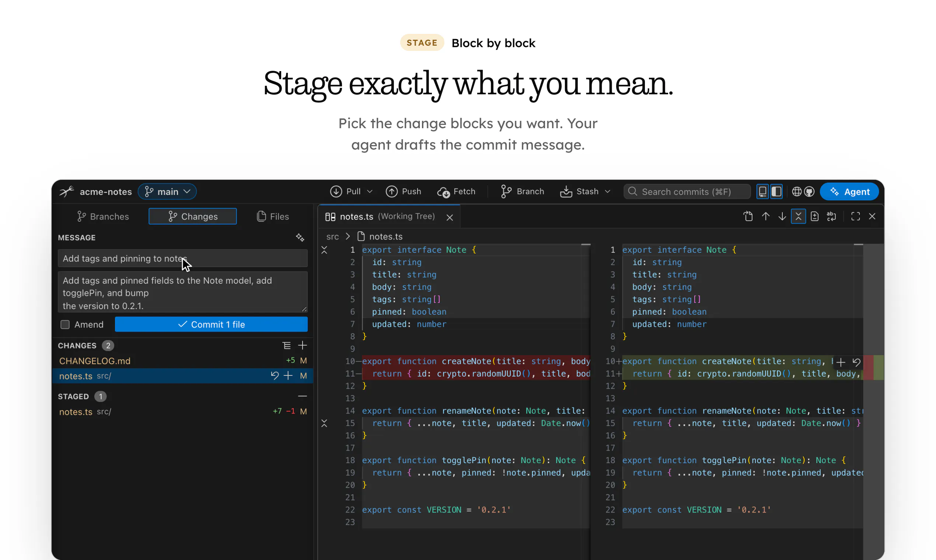This screenshot has height=560, width=936.
Task: Go to next change arrow
Action: tap(782, 216)
